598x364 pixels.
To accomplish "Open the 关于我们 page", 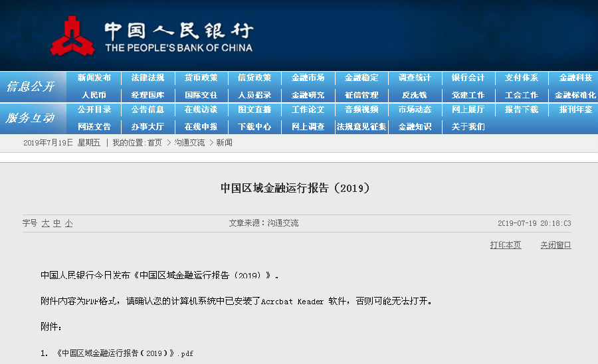I will (468, 126).
